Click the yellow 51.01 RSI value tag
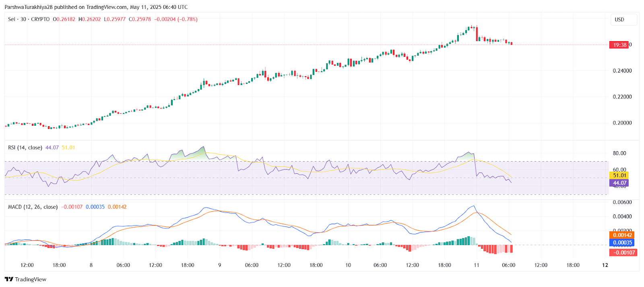The width and height of the screenshot is (644, 287). (x=619, y=175)
